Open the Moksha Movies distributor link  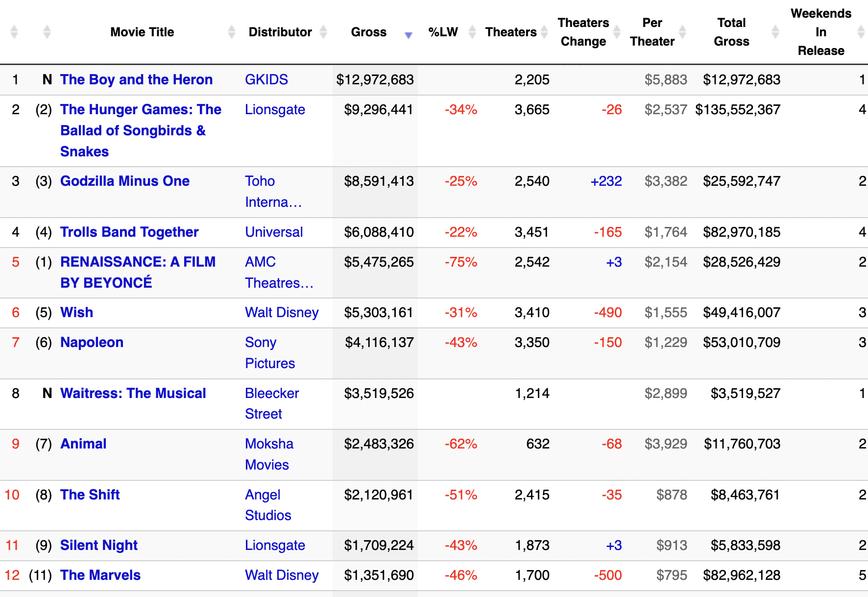click(x=269, y=454)
